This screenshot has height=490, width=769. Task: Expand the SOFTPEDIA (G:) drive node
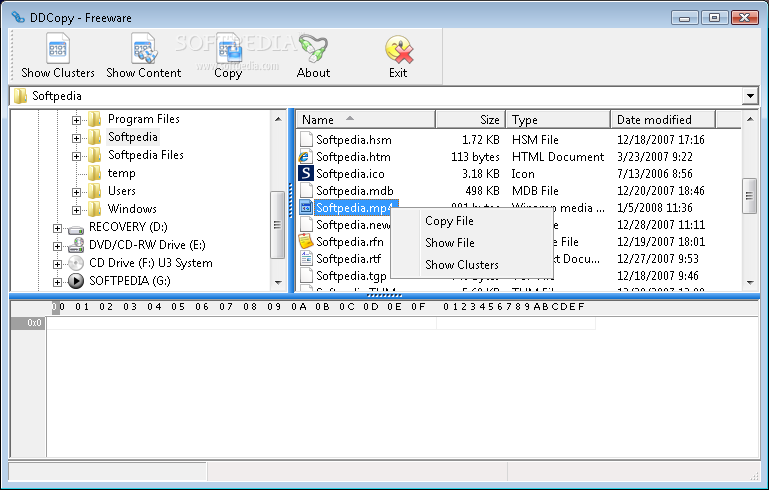57,283
